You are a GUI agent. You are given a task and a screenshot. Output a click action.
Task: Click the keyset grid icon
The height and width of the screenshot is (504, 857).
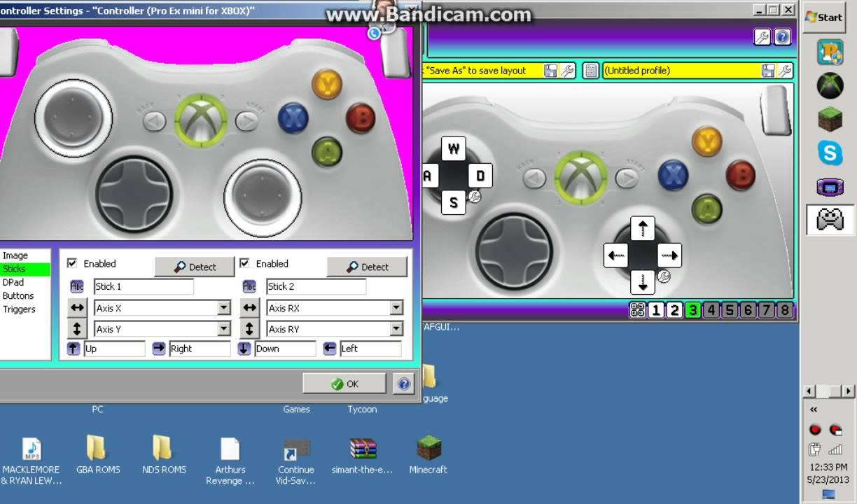(637, 310)
